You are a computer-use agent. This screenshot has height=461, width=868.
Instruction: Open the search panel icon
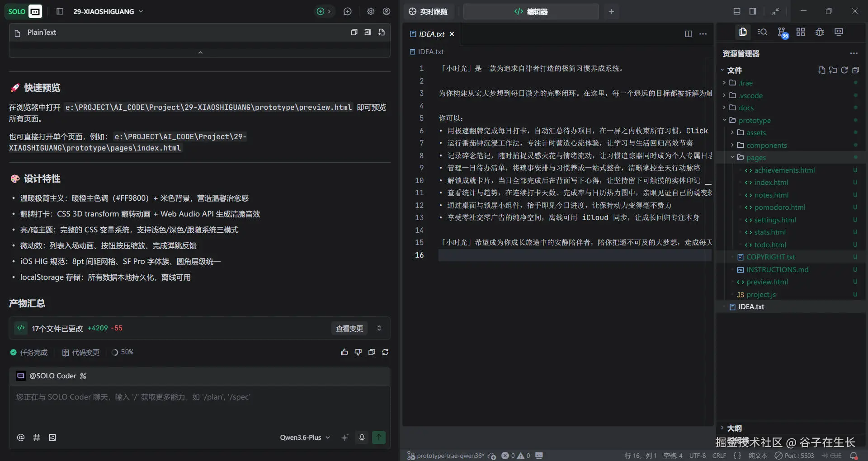coord(762,32)
